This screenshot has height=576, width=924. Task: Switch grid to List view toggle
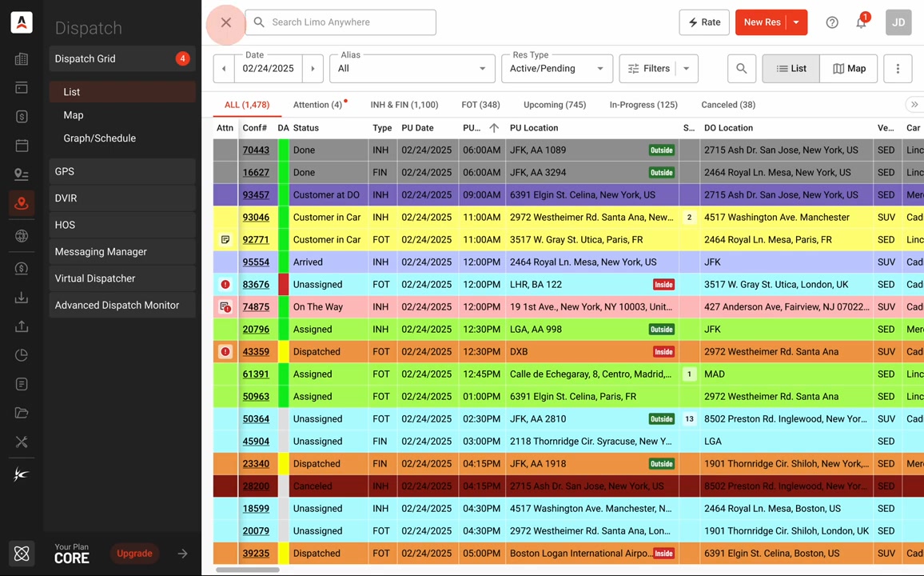[791, 68]
